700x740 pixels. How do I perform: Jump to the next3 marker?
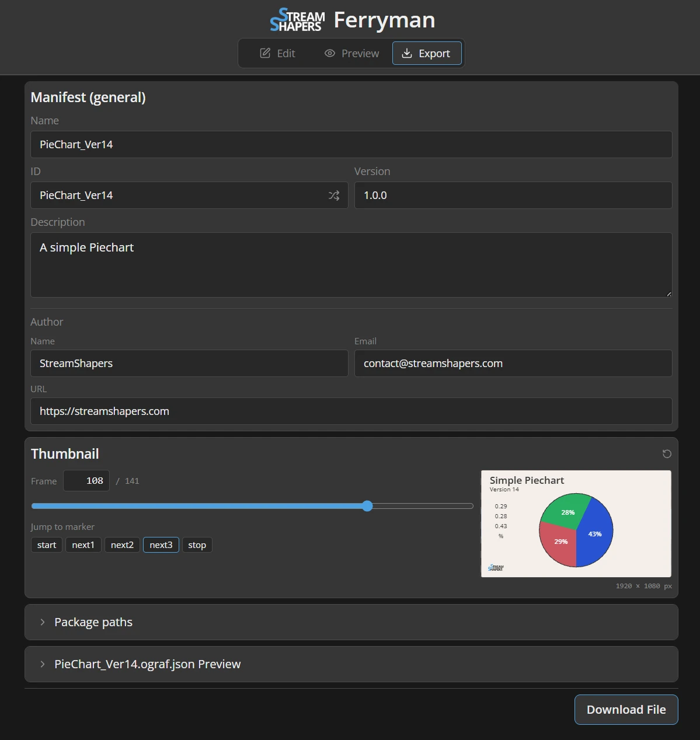click(161, 545)
